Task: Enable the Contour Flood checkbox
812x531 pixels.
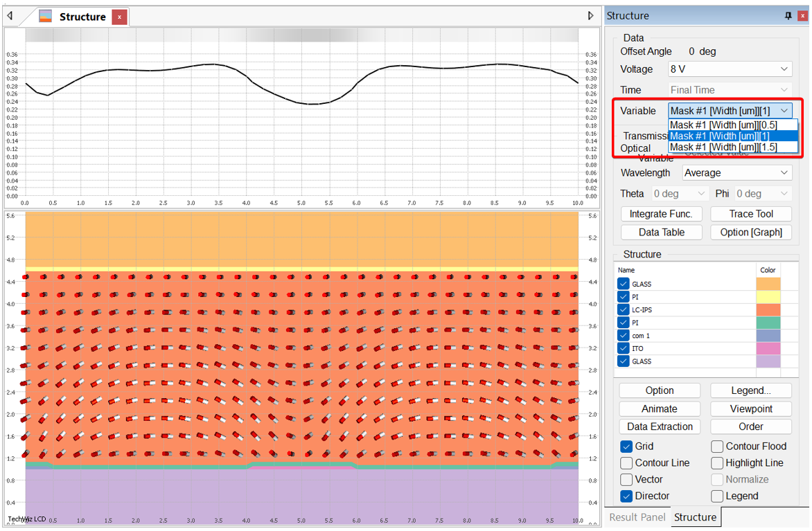Action: (x=717, y=447)
